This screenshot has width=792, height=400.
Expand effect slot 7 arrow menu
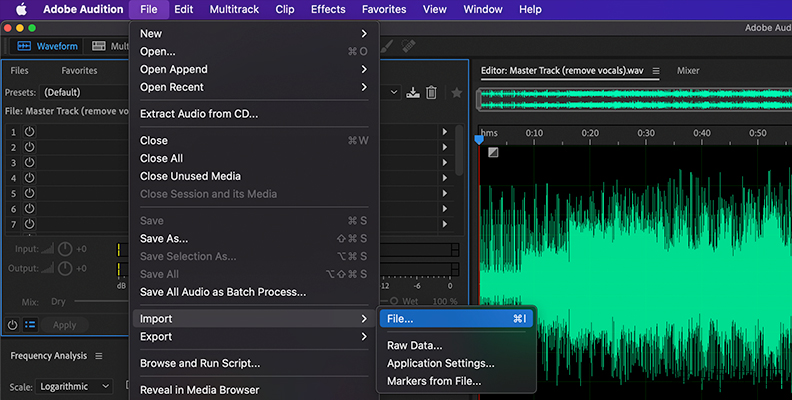click(x=444, y=224)
